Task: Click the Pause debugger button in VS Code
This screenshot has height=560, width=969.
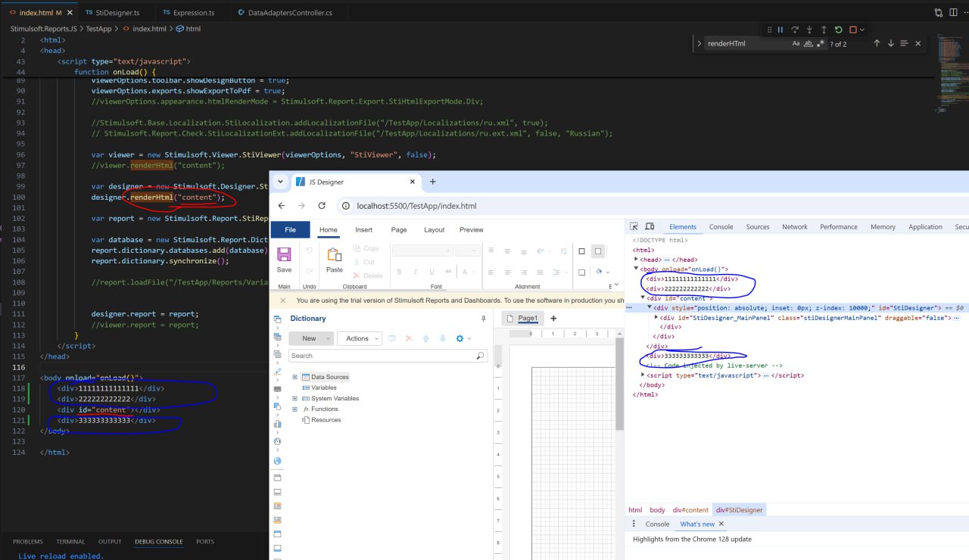Action: (780, 30)
